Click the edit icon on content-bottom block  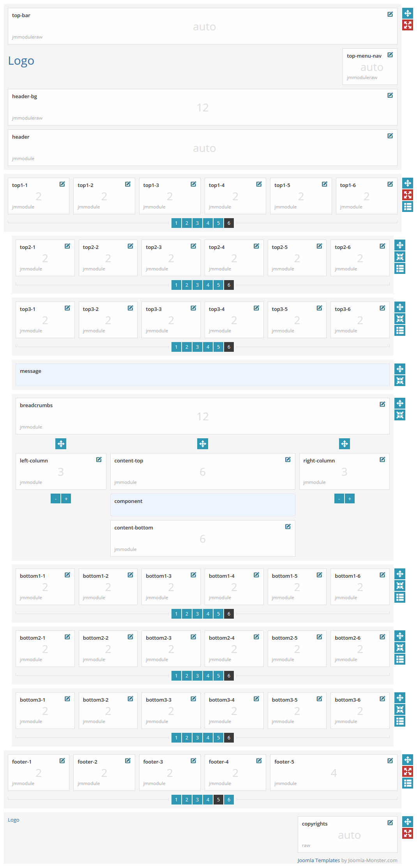coord(288,527)
